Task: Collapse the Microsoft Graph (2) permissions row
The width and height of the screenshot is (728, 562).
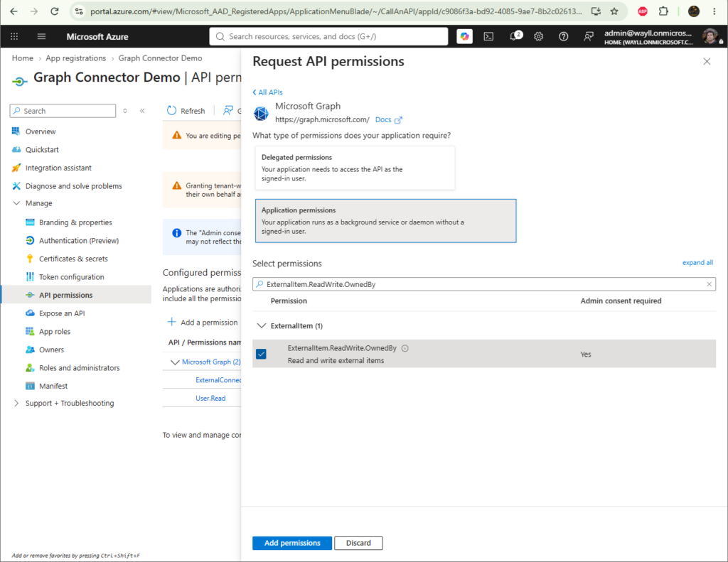Action: coord(175,362)
